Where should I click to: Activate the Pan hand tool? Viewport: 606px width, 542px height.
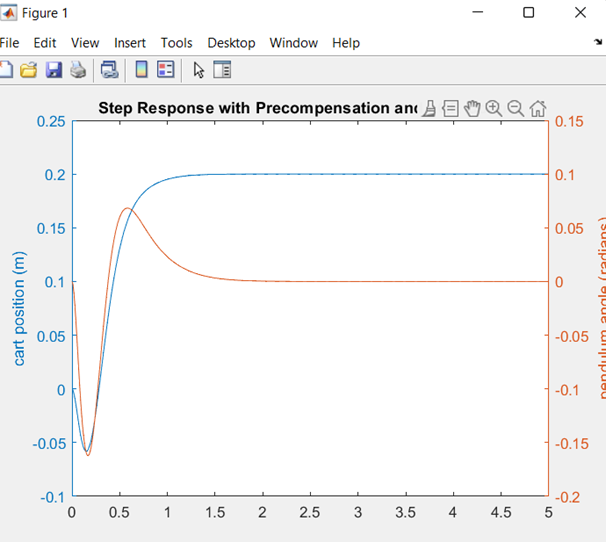(x=472, y=109)
